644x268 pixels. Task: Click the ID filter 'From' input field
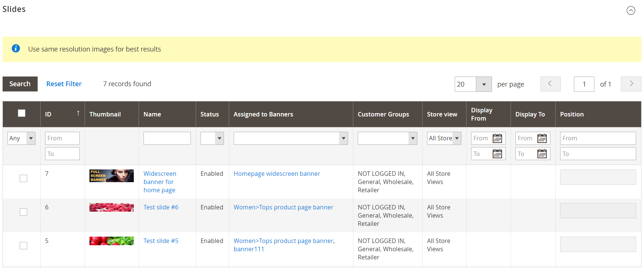62,138
